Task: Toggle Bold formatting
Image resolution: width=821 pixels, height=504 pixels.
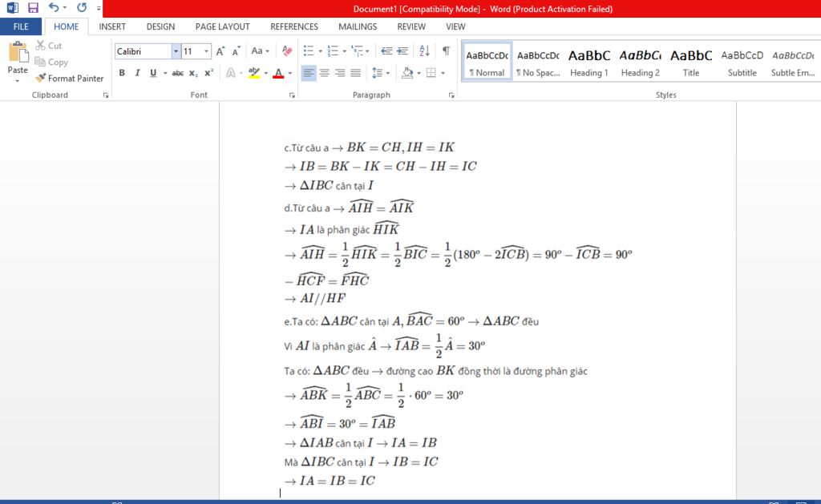Action: click(122, 73)
